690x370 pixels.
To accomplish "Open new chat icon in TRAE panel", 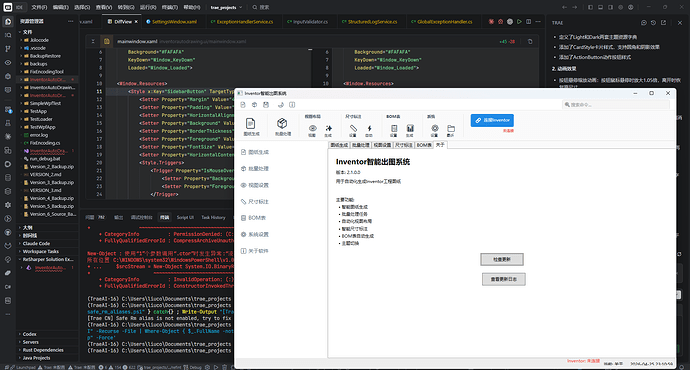I will tap(644, 22).
